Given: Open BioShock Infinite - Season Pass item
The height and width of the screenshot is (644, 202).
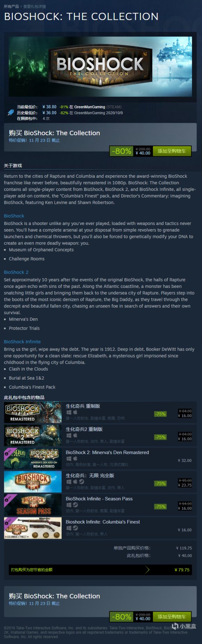Looking at the screenshot, I should point(99,499).
